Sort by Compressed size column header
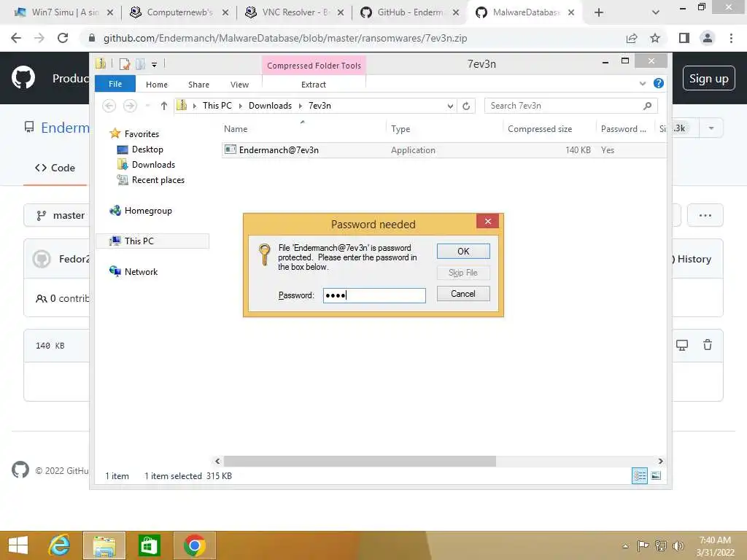 549,128
